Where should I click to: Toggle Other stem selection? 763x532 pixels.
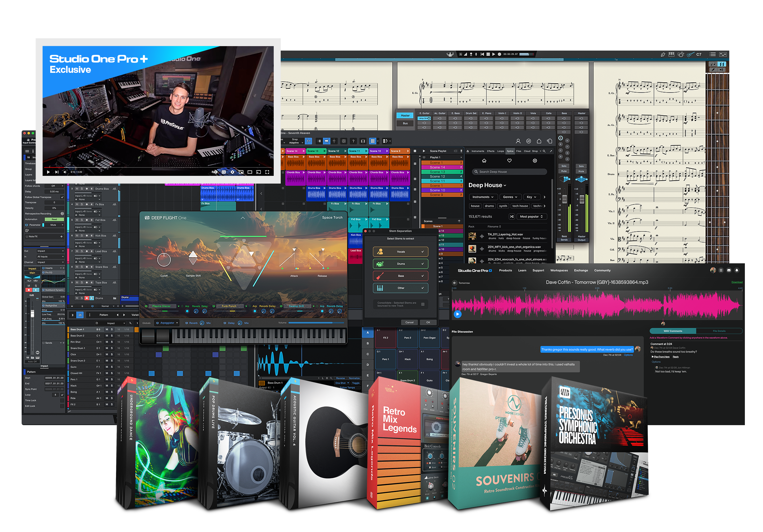click(400, 288)
